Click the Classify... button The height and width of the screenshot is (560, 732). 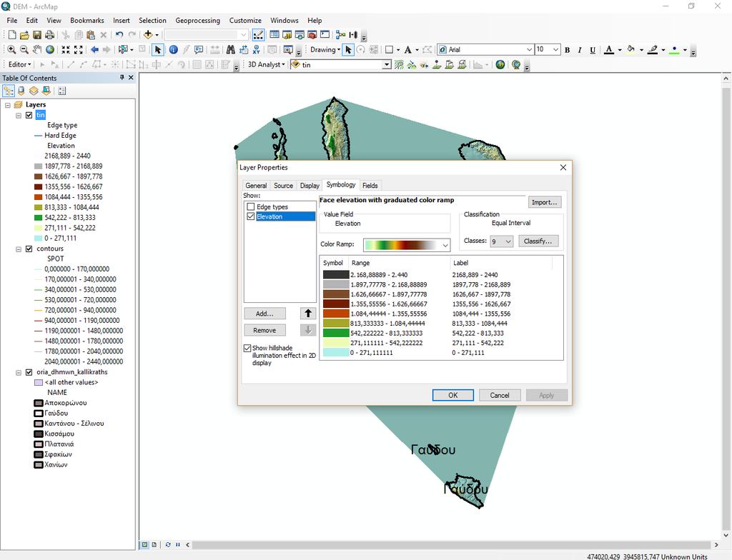point(538,241)
